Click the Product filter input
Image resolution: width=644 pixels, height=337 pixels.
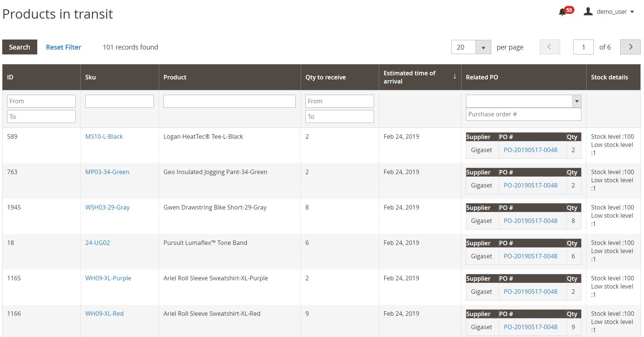pos(229,101)
